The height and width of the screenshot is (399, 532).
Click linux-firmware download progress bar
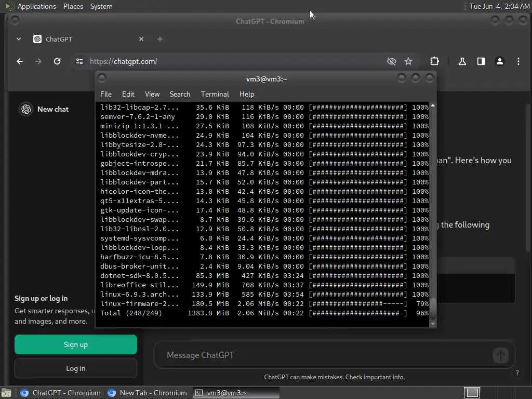point(358,303)
